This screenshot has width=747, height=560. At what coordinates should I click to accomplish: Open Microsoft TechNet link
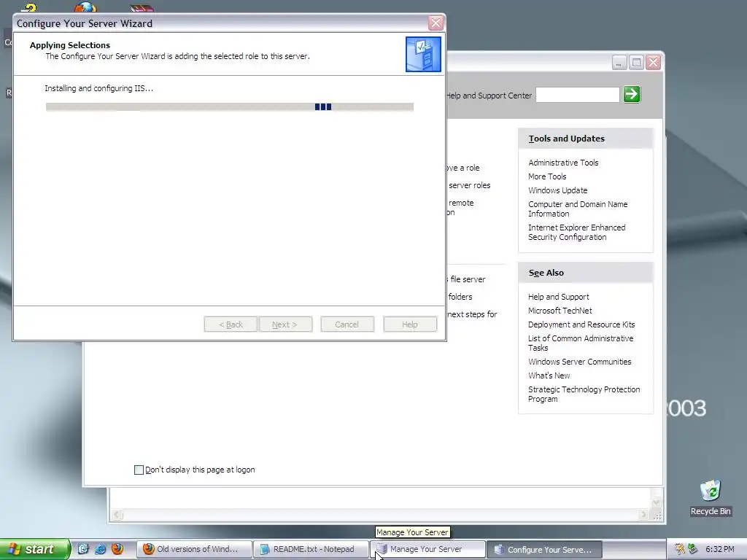(x=560, y=311)
